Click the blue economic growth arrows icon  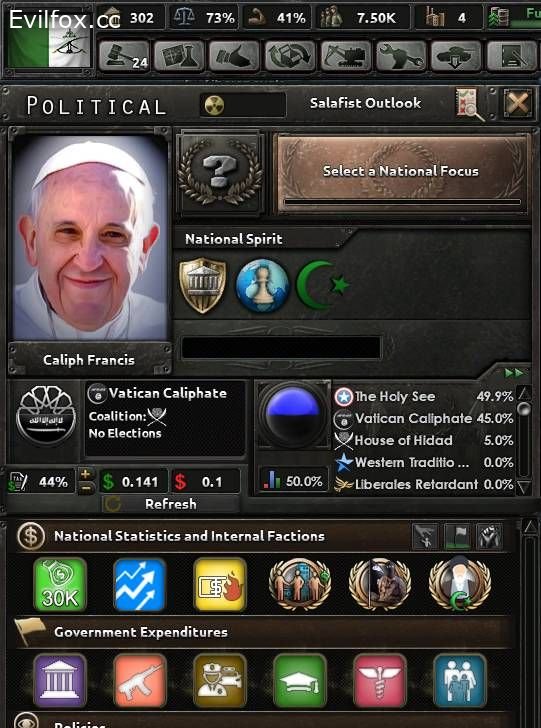pyautogui.click(x=140, y=585)
